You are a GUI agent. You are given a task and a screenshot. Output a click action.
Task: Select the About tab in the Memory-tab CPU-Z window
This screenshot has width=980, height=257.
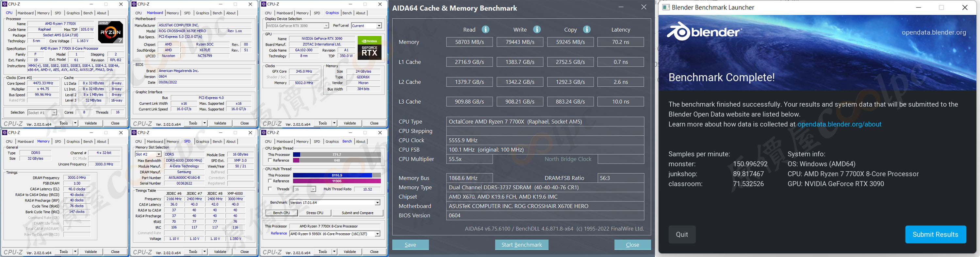[102, 142]
